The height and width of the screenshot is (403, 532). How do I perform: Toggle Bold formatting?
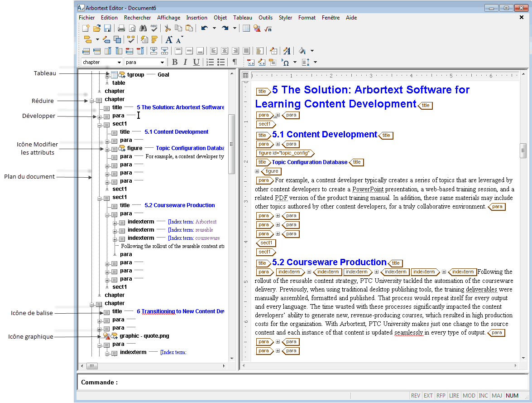(175, 62)
